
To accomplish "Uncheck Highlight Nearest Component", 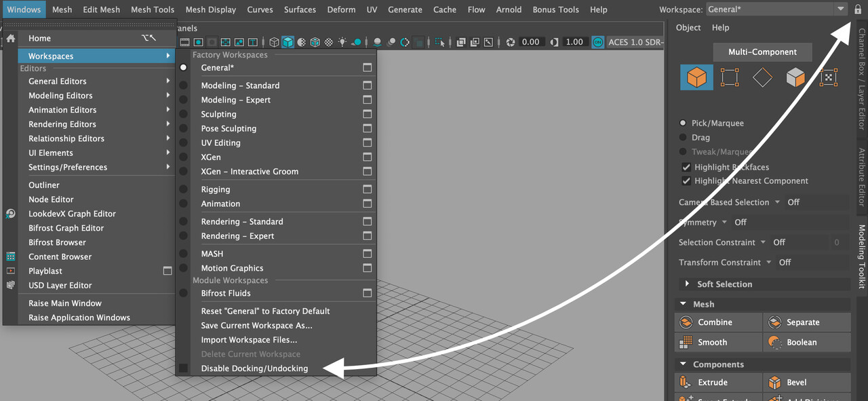I will point(686,181).
